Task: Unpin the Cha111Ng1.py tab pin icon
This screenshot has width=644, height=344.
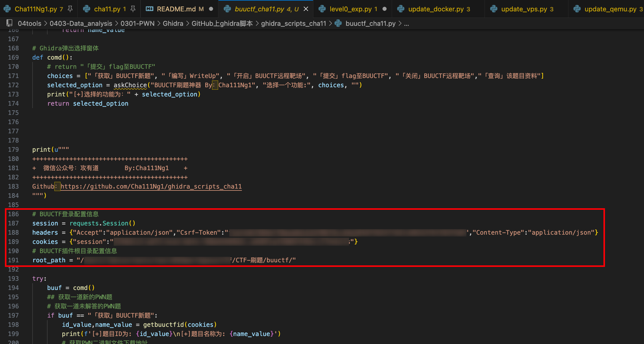Action: 70,9
